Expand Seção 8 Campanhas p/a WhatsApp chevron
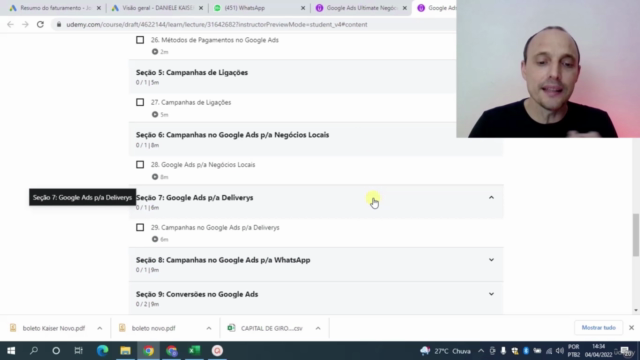 click(x=491, y=260)
